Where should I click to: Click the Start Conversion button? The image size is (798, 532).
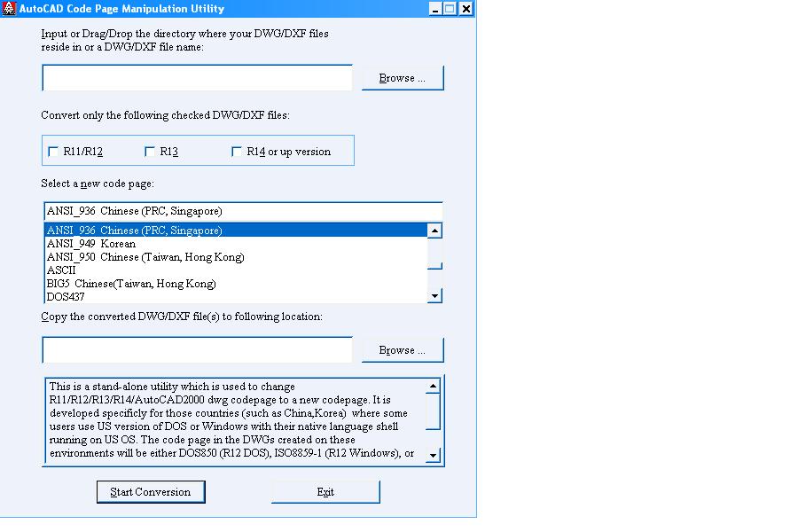(x=151, y=492)
